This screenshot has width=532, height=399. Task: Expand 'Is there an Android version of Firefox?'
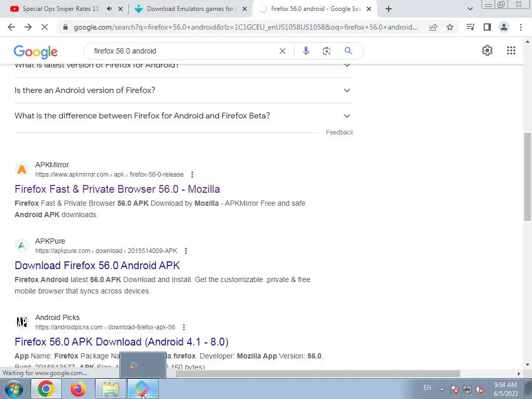[183, 90]
